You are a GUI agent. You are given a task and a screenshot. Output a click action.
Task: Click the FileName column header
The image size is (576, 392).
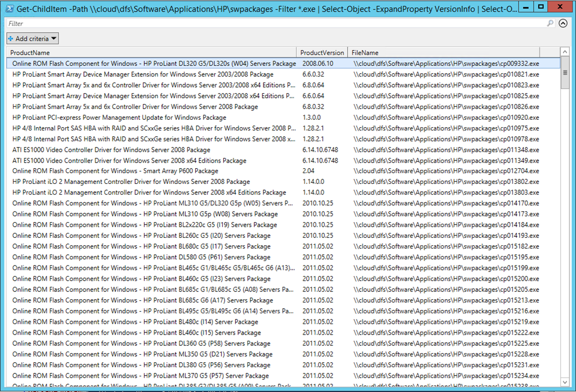click(443, 52)
